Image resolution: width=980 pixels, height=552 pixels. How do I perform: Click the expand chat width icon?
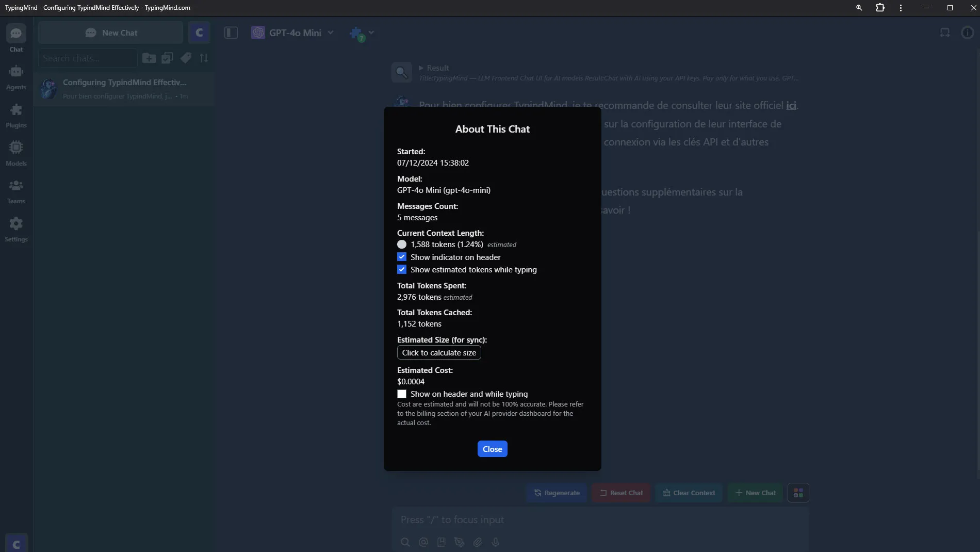pyautogui.click(x=945, y=33)
